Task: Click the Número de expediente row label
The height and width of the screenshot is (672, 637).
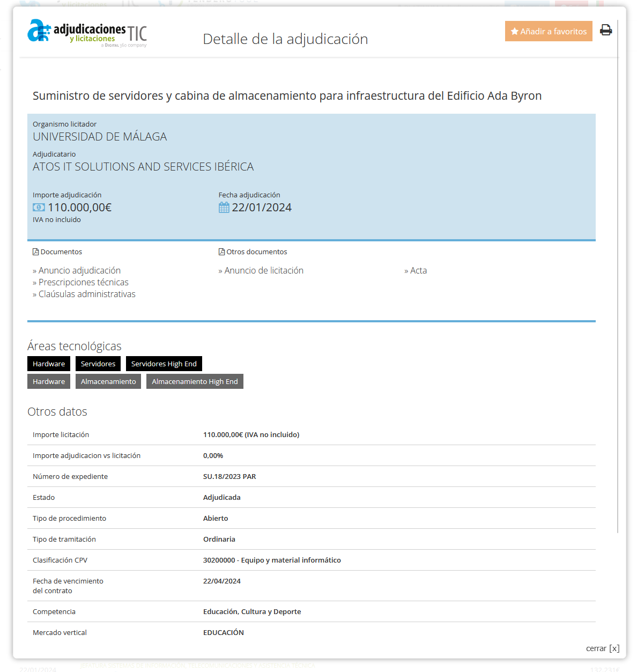Action: point(70,476)
